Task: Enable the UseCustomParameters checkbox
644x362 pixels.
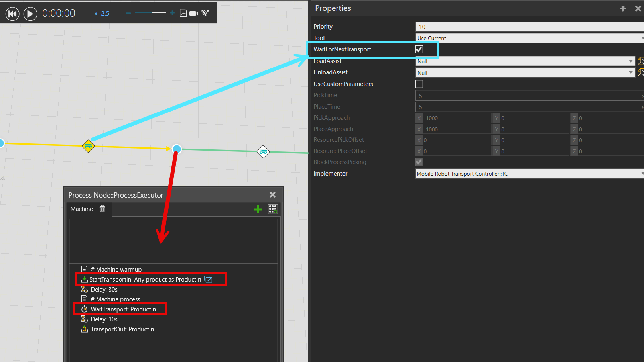Action: (419, 84)
